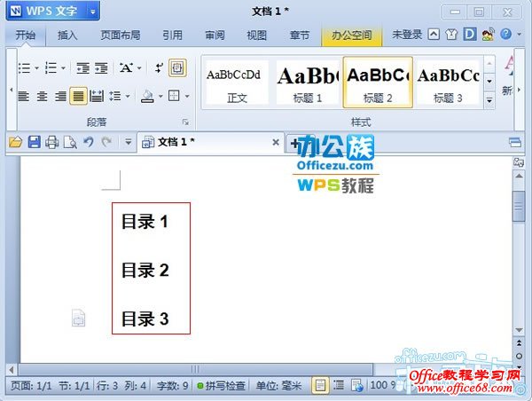This screenshot has width=532, height=401.
Task: Switch to the 章节 tab
Action: [x=300, y=35]
